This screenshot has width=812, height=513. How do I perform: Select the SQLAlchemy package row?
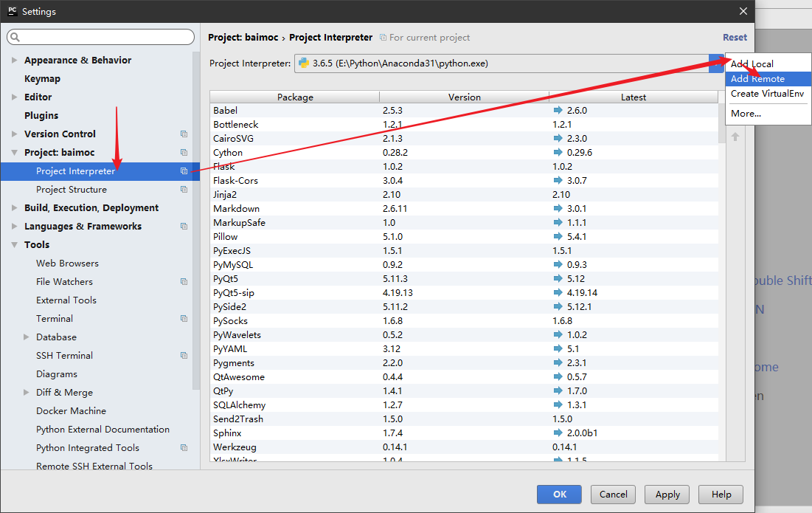pyautogui.click(x=464, y=404)
